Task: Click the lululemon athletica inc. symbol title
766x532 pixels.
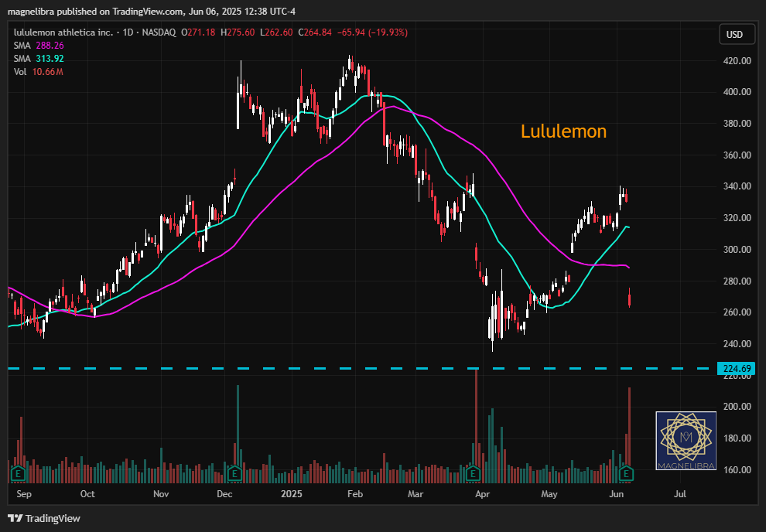Action: pos(63,32)
